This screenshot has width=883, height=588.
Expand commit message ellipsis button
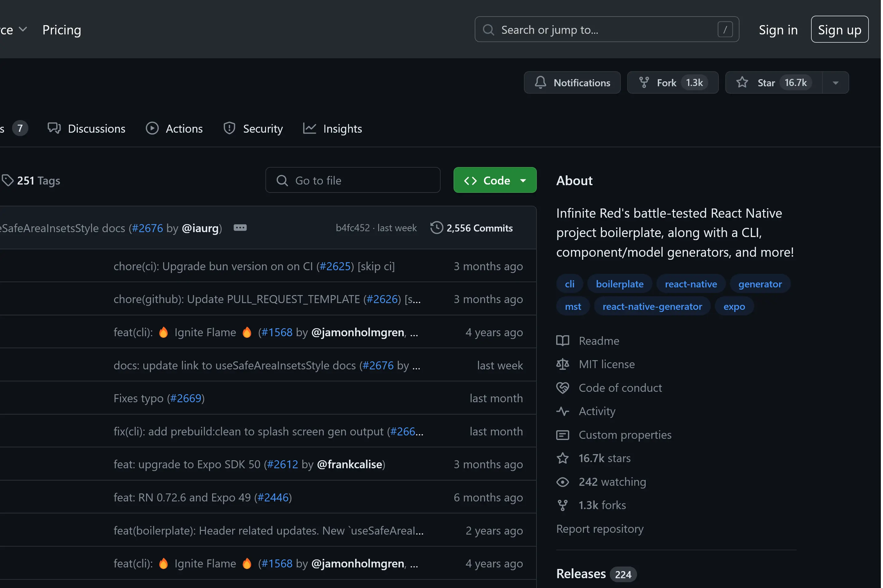tap(240, 228)
